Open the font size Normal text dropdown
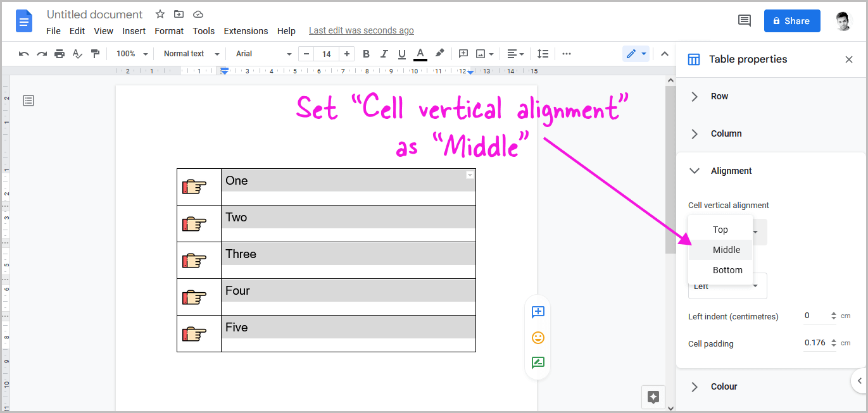The image size is (868, 413). click(x=189, y=54)
